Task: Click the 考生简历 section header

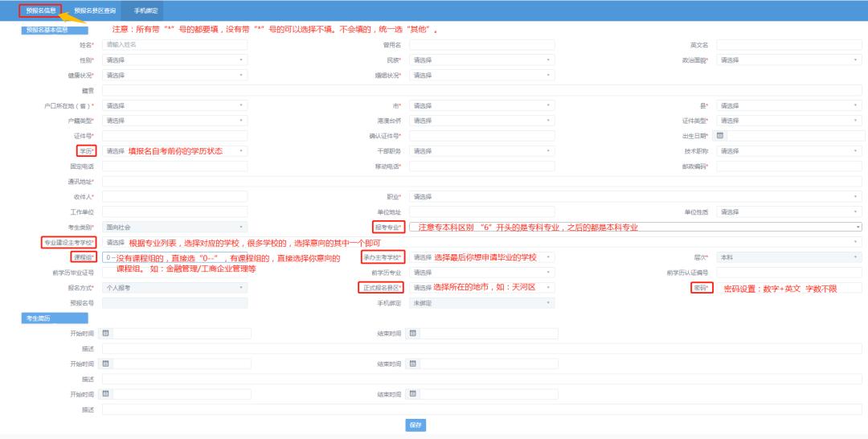Action: point(55,318)
